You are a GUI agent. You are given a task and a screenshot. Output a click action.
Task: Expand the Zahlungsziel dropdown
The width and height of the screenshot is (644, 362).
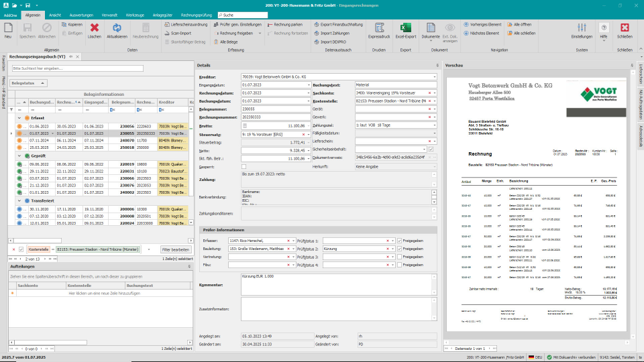click(x=435, y=125)
